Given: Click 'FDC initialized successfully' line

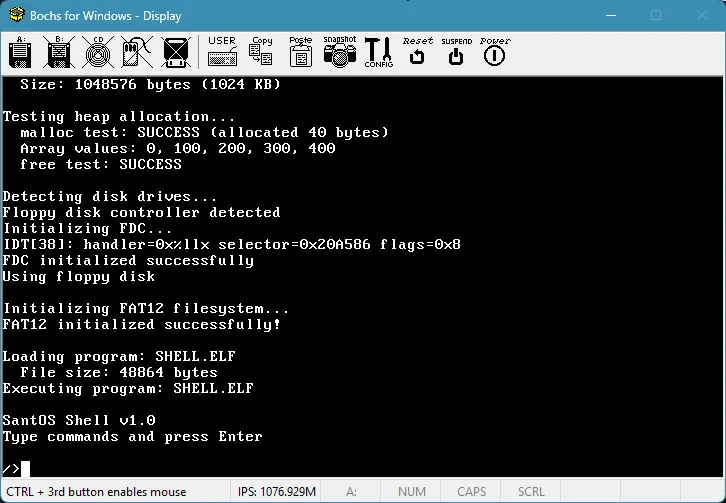Looking at the screenshot, I should coord(128,260).
